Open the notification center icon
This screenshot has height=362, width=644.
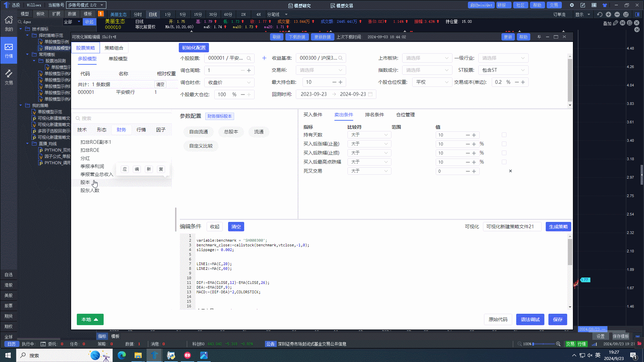tap(633, 355)
